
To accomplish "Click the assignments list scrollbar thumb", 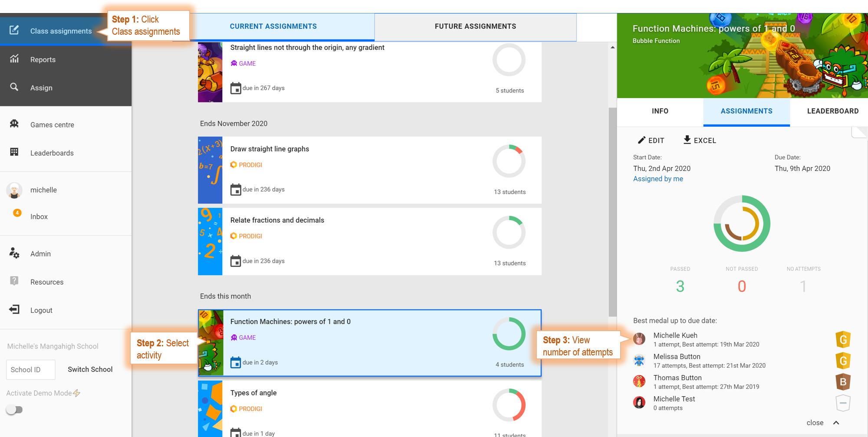I will coord(612,212).
